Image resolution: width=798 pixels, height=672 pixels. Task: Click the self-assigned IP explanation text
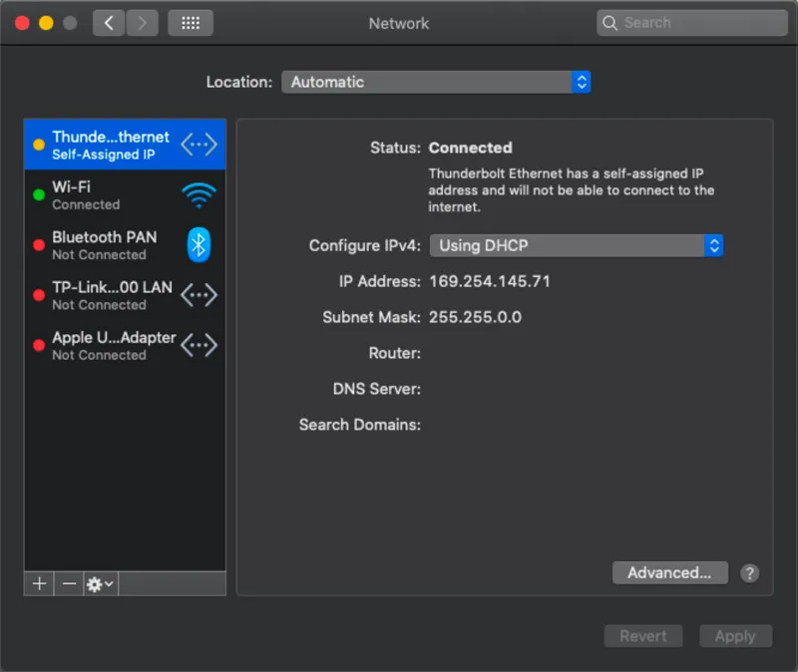(571, 190)
